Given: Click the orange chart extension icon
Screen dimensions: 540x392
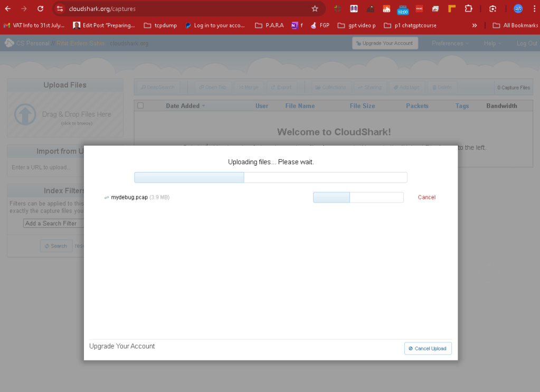Looking at the screenshot, I should pos(386,8).
